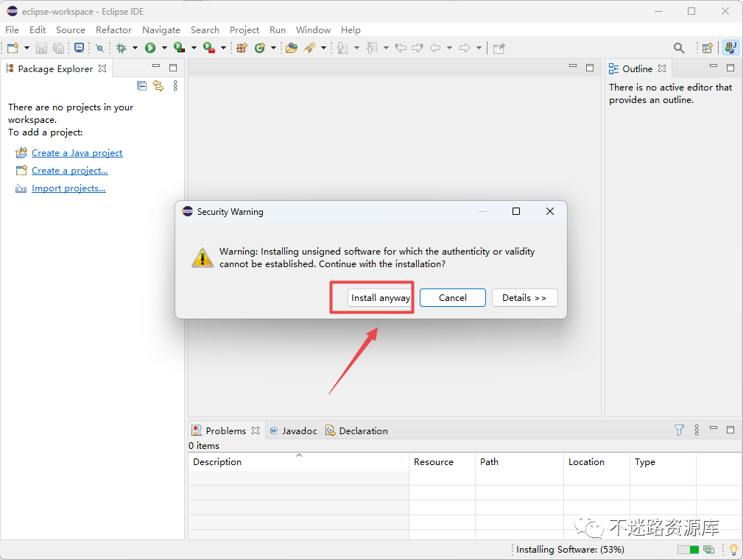This screenshot has height=560, width=743.
Task: Select the Package Explorer tab
Action: pyautogui.click(x=56, y=68)
